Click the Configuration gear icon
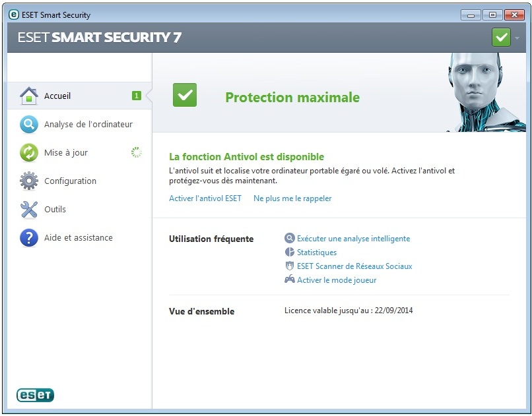Screen dimensions: 532x416 (x=29, y=181)
